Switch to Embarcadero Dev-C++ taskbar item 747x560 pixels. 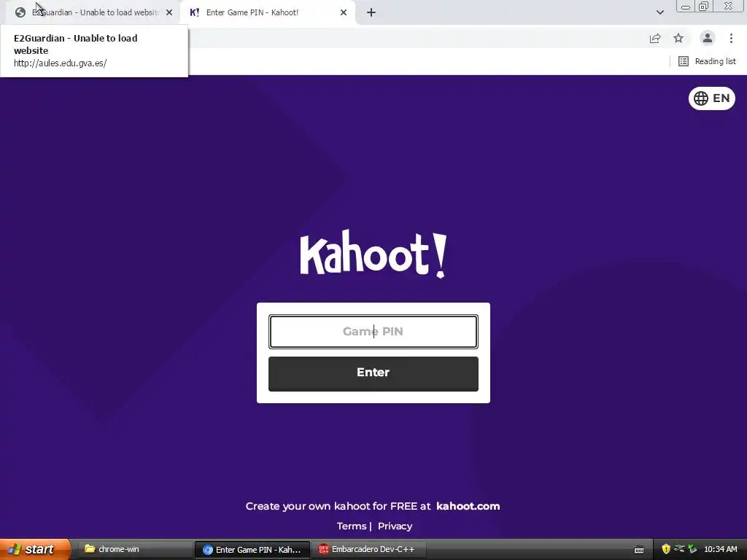[x=368, y=550]
